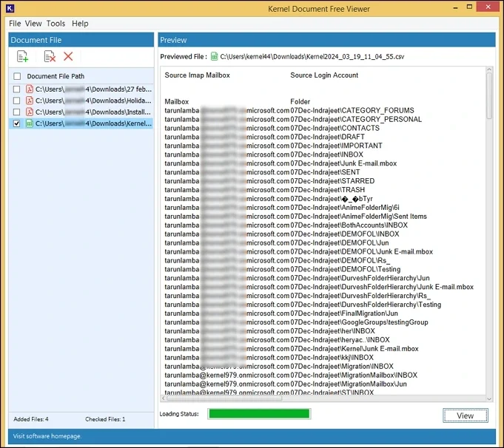Image resolution: width=504 pixels, height=448 pixels.
Task: Close the Kernel Document Free Viewer window
Action: [488, 7]
